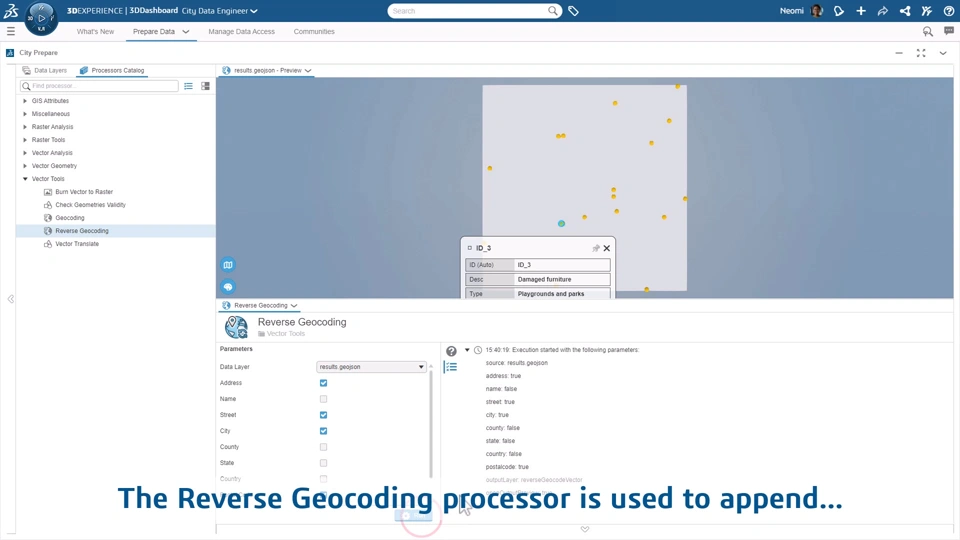Collapse Vector Tools category

click(25, 179)
